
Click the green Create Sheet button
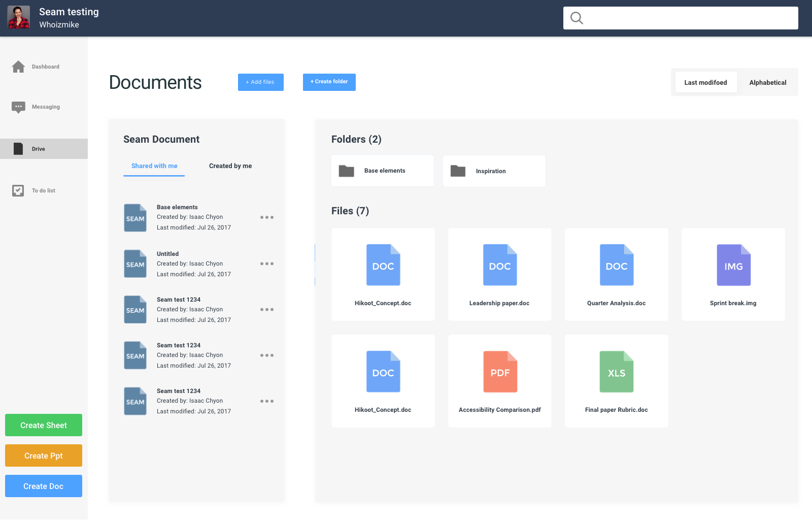point(44,425)
